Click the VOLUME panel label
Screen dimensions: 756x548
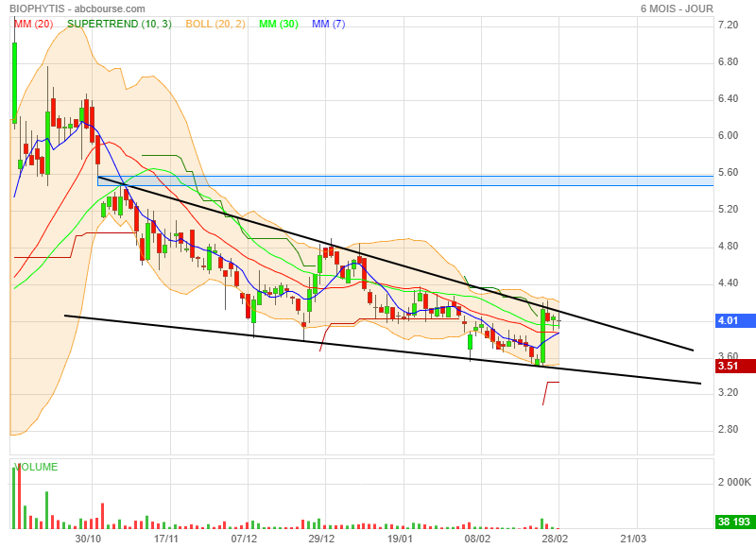pyautogui.click(x=36, y=467)
